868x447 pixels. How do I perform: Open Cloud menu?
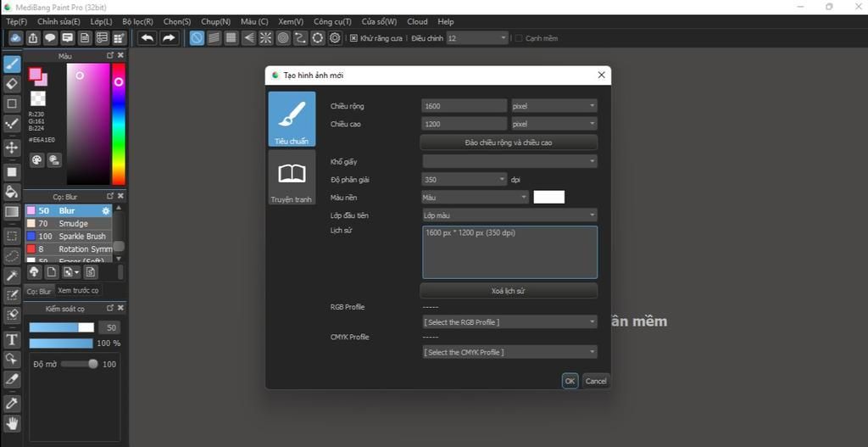(417, 21)
